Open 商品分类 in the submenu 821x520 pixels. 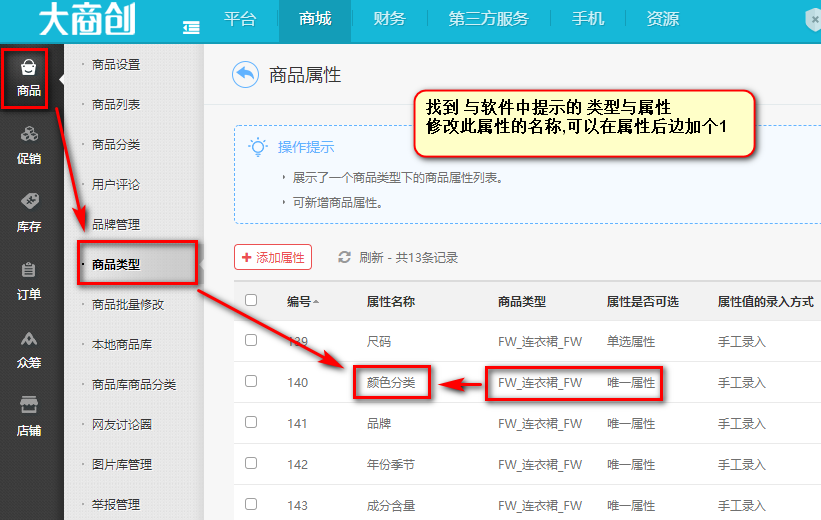116,145
